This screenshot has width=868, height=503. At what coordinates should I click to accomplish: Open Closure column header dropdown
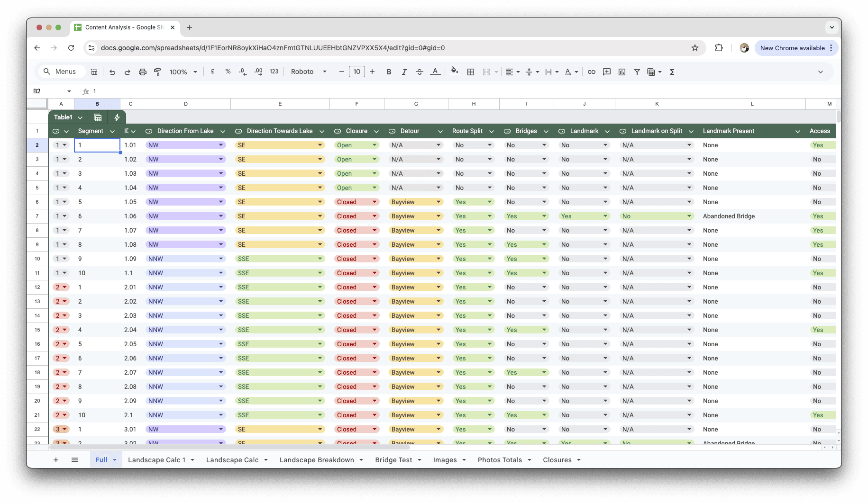[376, 131]
